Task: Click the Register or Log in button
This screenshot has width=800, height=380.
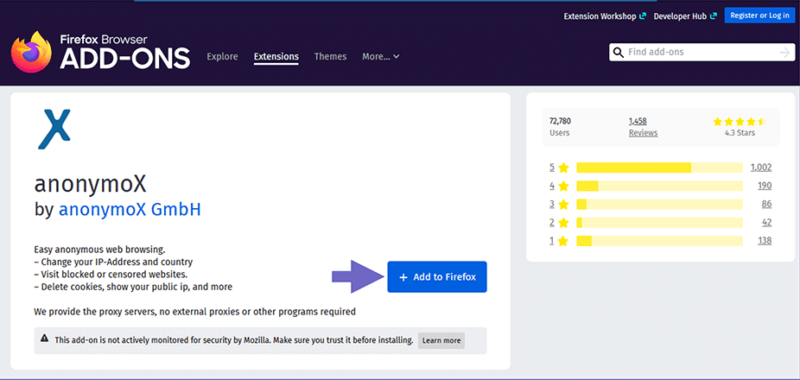Action: [760, 16]
